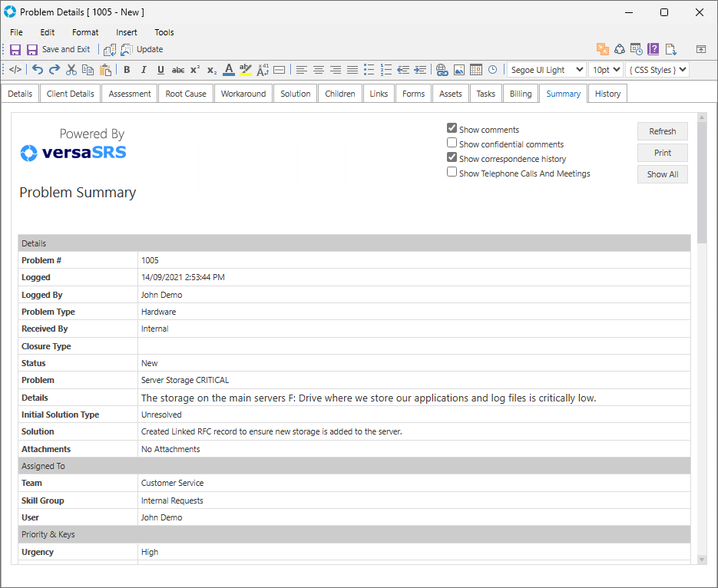Apply bold formatting
Image resolution: width=718 pixels, height=588 pixels.
tap(127, 70)
